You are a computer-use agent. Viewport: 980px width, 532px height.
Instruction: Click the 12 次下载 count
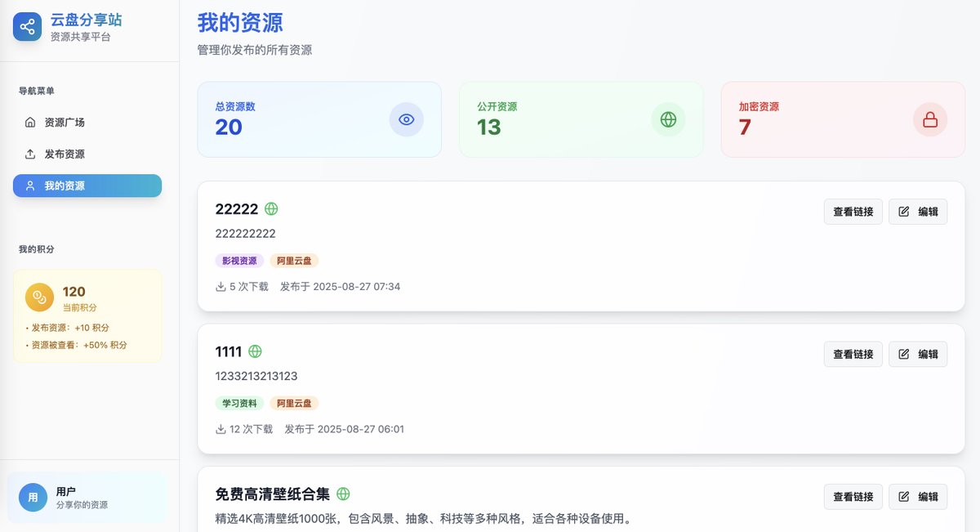(x=252, y=429)
